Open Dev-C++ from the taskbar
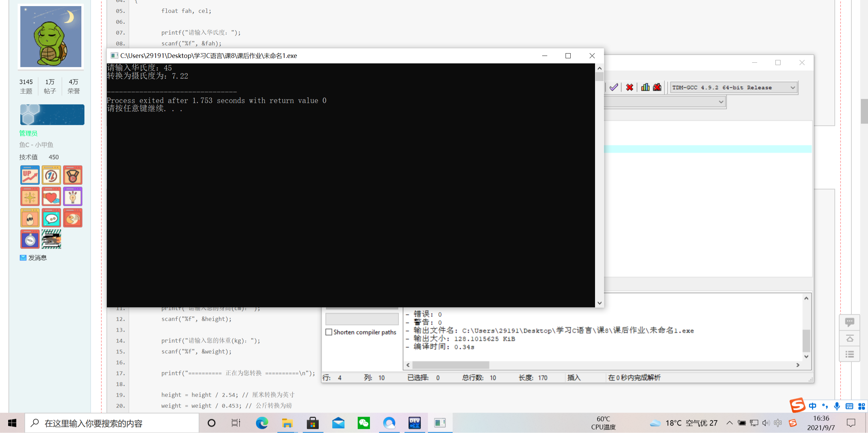 tap(414, 423)
